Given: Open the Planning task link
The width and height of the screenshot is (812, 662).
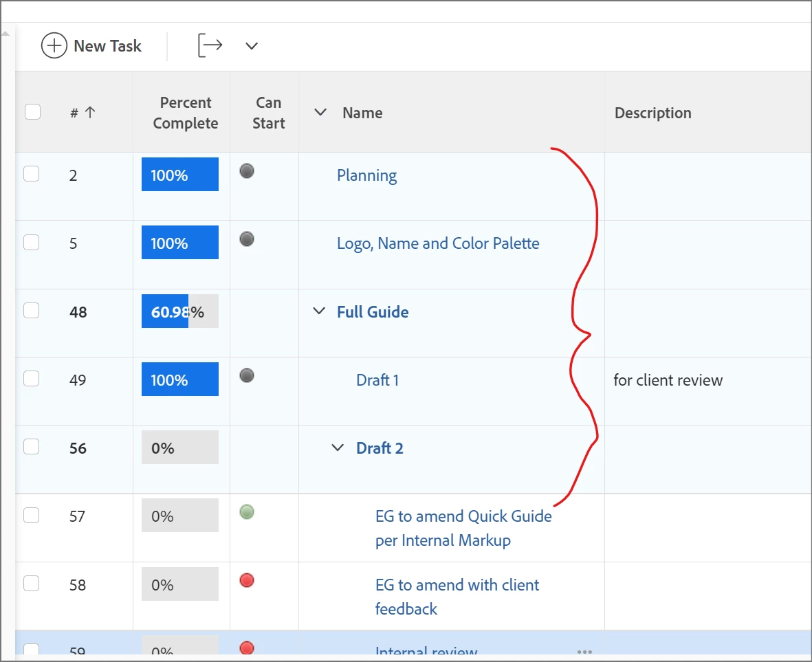Looking at the screenshot, I should 366,175.
